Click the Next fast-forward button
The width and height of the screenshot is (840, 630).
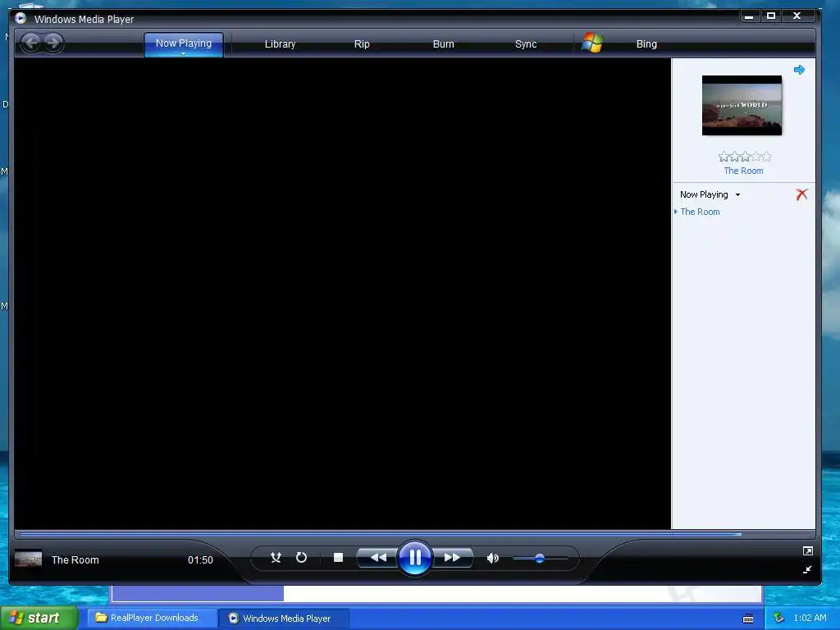[x=452, y=558]
